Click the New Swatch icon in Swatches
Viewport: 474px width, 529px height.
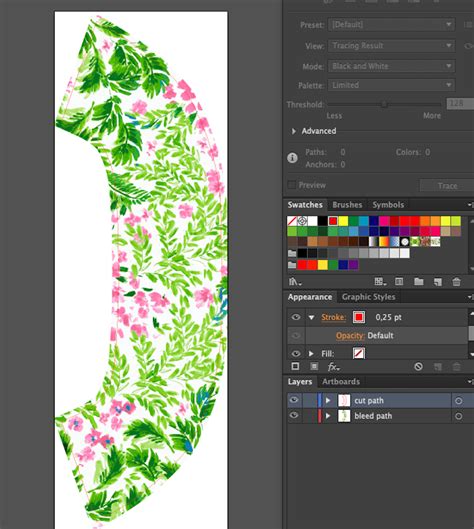438,282
